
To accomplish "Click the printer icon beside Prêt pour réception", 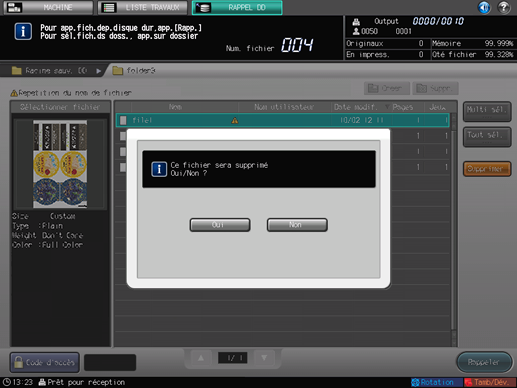I will coord(42,382).
